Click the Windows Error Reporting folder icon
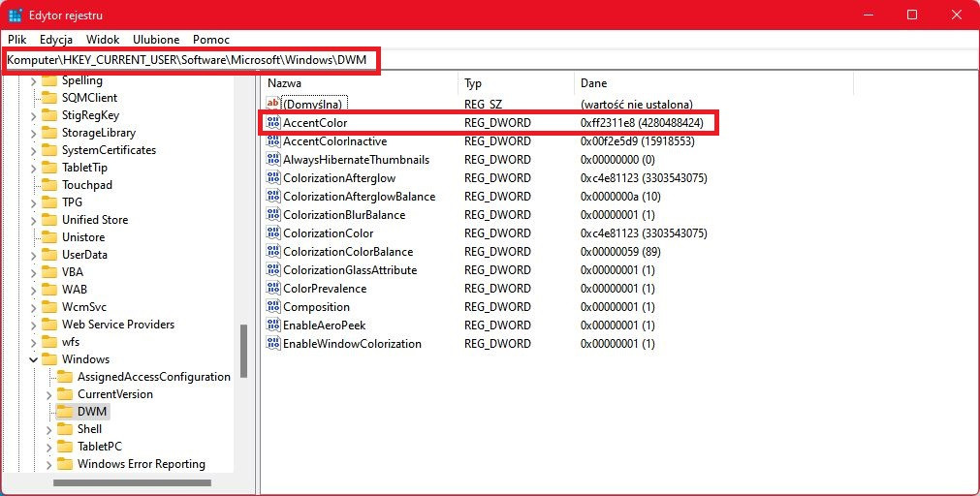 pos(65,464)
